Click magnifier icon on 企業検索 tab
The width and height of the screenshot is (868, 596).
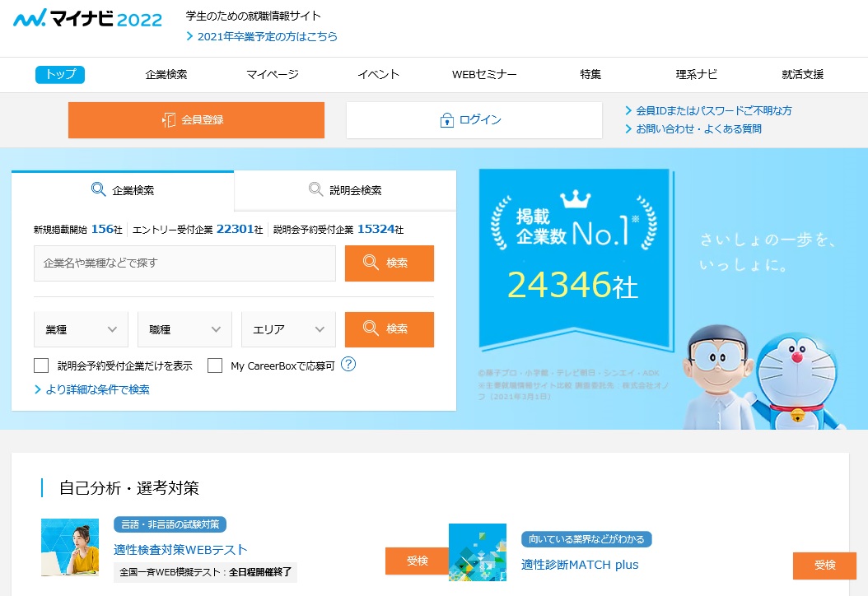coord(98,189)
